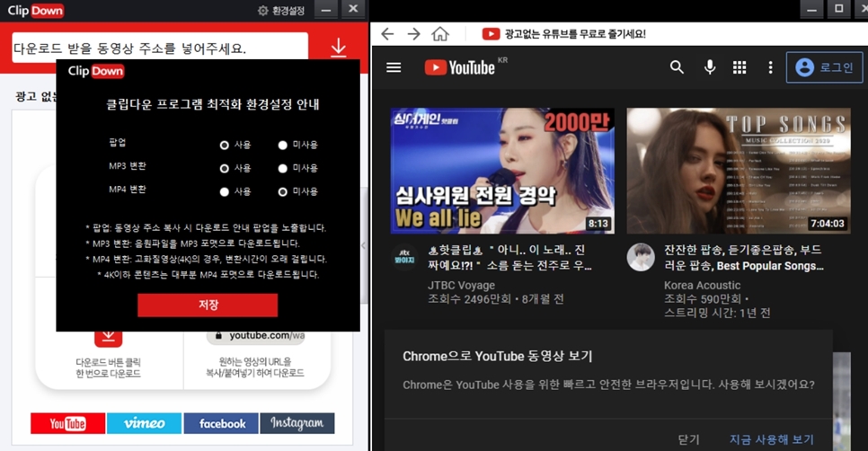This screenshot has width=868, height=451.
Task: Click the JTBC Voyage channel avatar
Action: click(x=404, y=257)
